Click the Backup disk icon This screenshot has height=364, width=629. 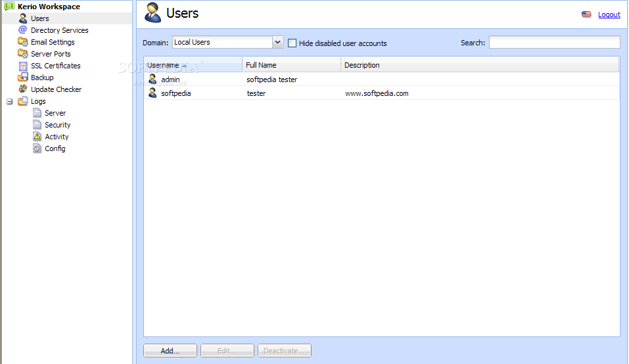point(23,77)
